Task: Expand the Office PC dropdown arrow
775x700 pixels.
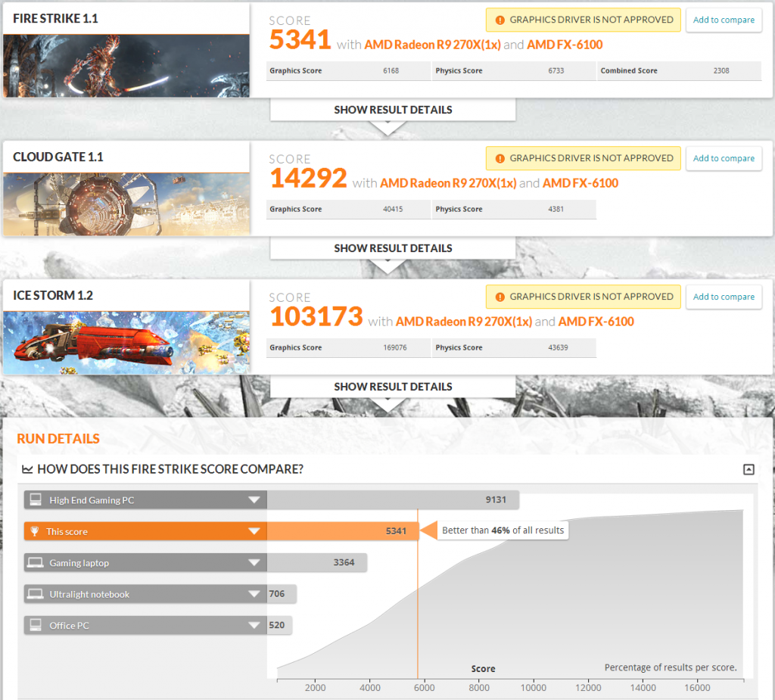Action: (254, 625)
